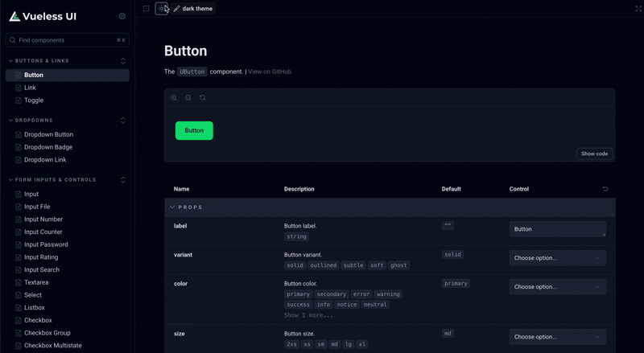Open the size Choose option dropdown
644x353 pixels.
point(557,337)
